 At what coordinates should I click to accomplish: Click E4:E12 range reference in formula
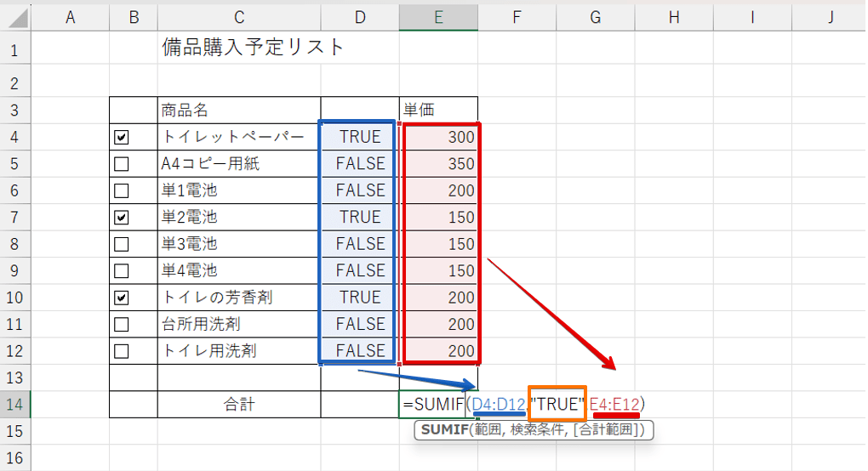click(x=614, y=405)
